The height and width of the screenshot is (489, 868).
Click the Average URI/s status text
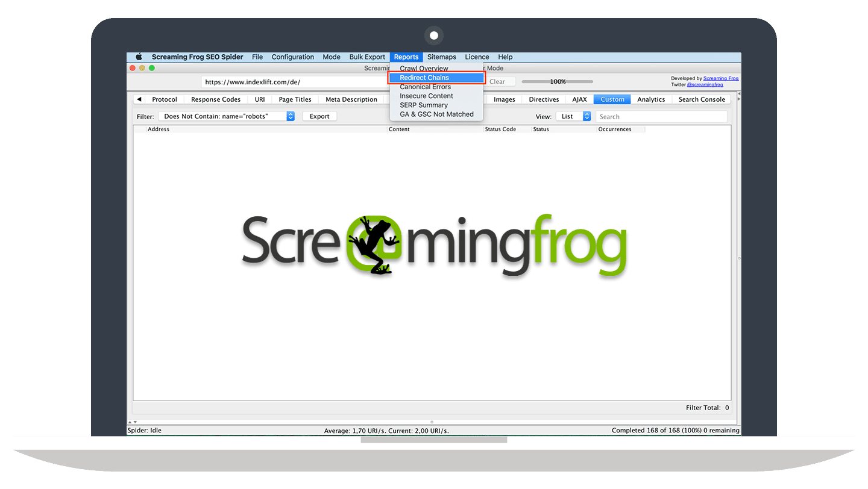tap(386, 431)
